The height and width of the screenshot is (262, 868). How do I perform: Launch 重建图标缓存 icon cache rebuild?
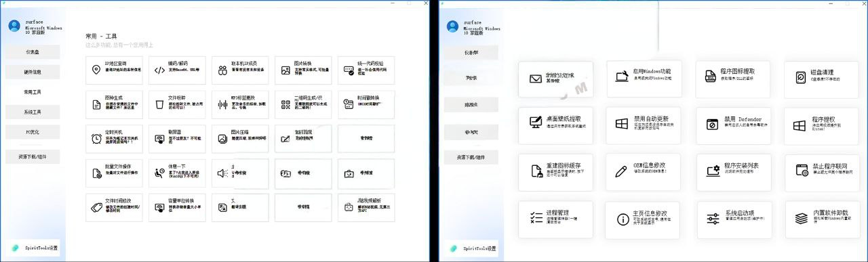555,172
